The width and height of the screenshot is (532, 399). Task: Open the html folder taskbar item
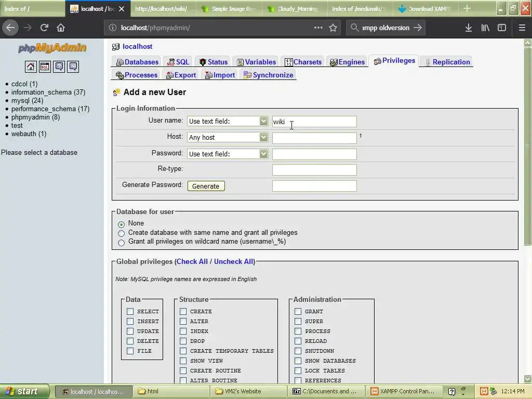pos(171,391)
